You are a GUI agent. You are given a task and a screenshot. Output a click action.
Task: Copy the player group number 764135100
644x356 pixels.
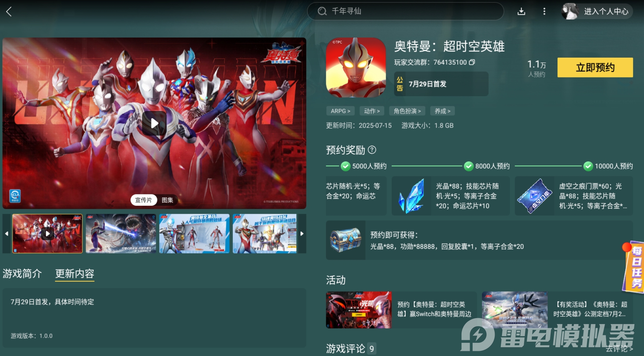472,62
